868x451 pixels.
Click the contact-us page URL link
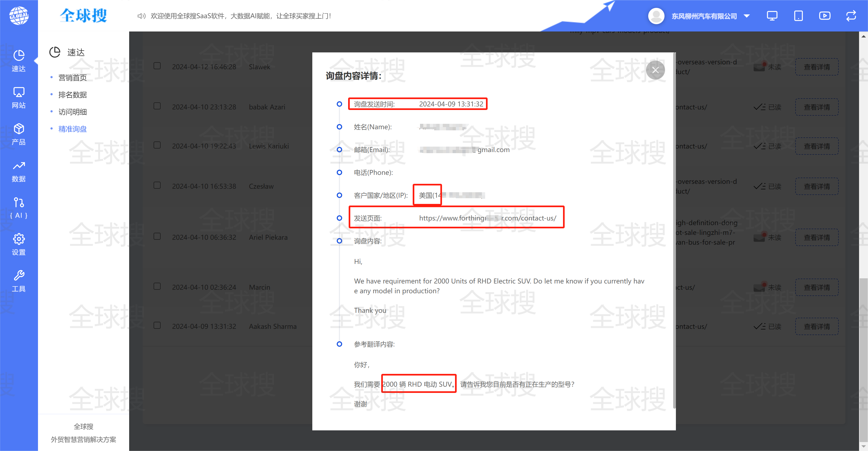pos(487,218)
